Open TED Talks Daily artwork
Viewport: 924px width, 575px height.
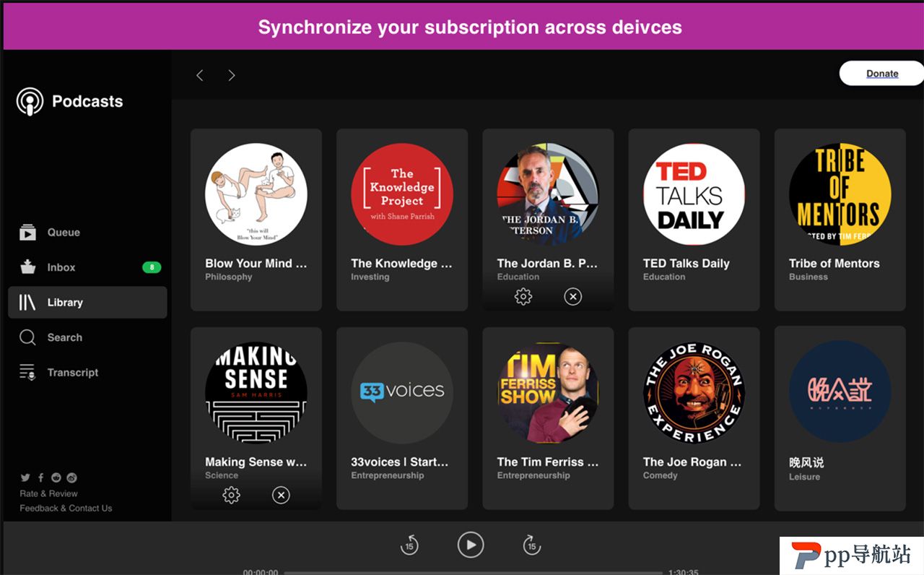(x=694, y=194)
